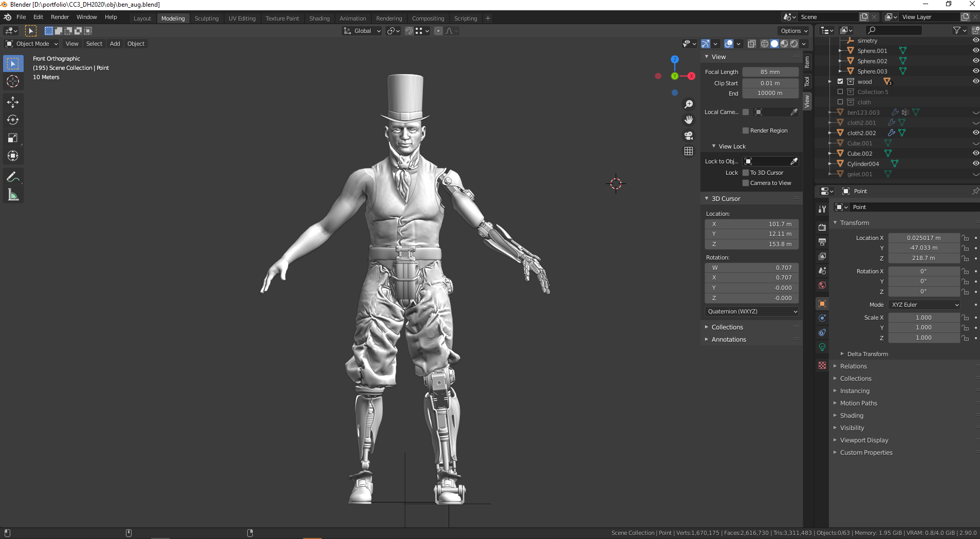Click the viewport zoom magnifier icon
Image resolution: width=980 pixels, height=539 pixels.
point(689,104)
